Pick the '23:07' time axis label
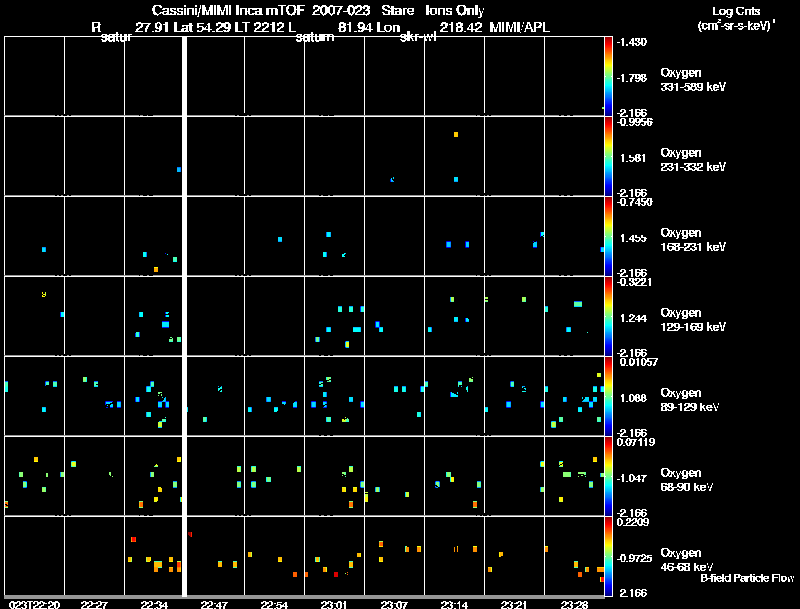 tap(394, 604)
